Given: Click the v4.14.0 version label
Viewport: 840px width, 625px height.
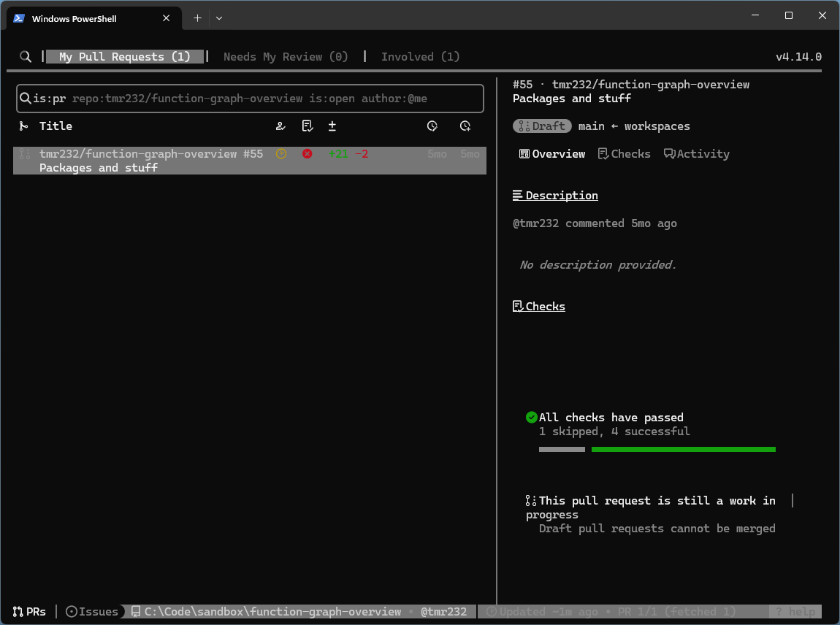Looking at the screenshot, I should 798,57.
